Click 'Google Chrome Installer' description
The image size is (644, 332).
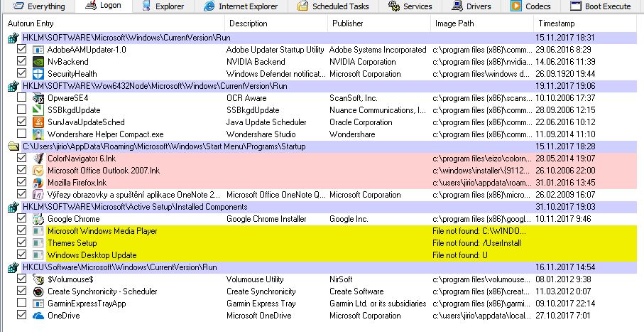coord(266,219)
